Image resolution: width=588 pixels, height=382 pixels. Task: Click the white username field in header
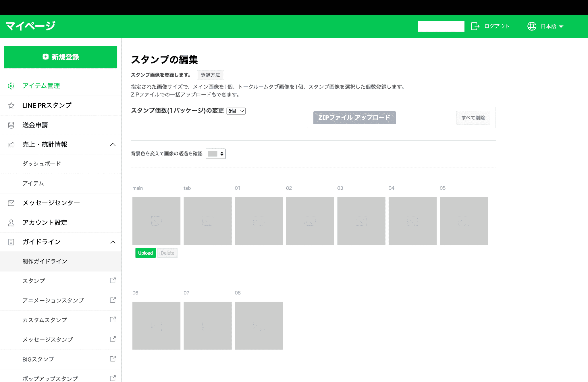441,26
